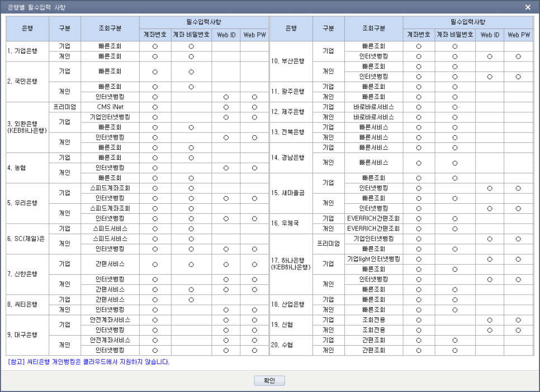Image resolution: width=540 pixels, height=392 pixels.
Task: Click the 7. 신한은행 bank cell
Action: pyautogui.click(x=27, y=274)
